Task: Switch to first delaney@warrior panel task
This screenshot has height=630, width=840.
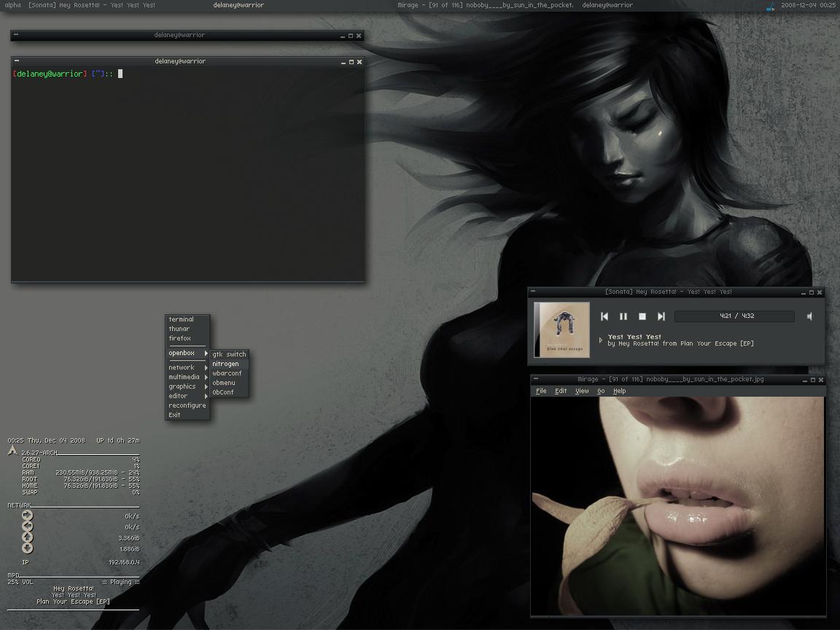Action: point(238,5)
